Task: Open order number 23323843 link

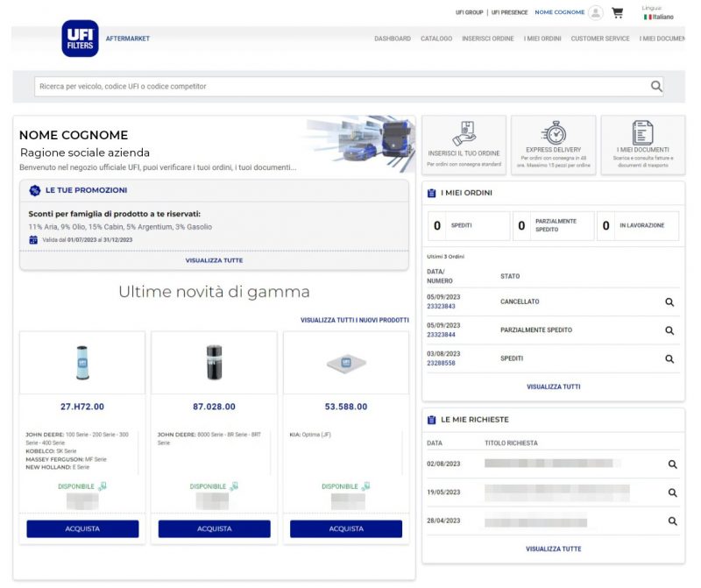Action: (x=441, y=307)
